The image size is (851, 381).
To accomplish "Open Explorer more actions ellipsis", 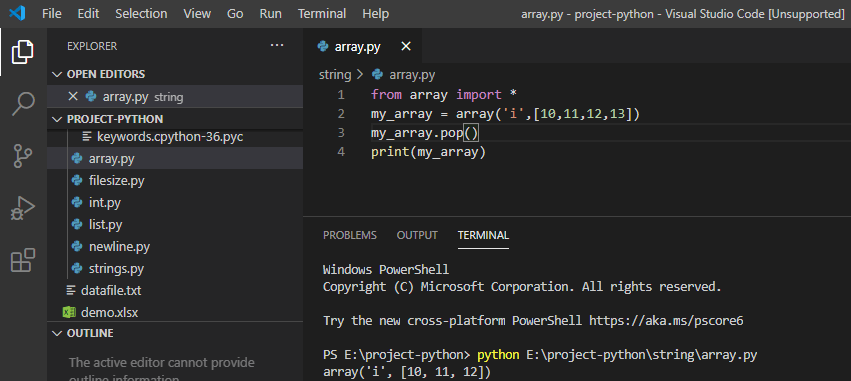I will click(x=277, y=46).
